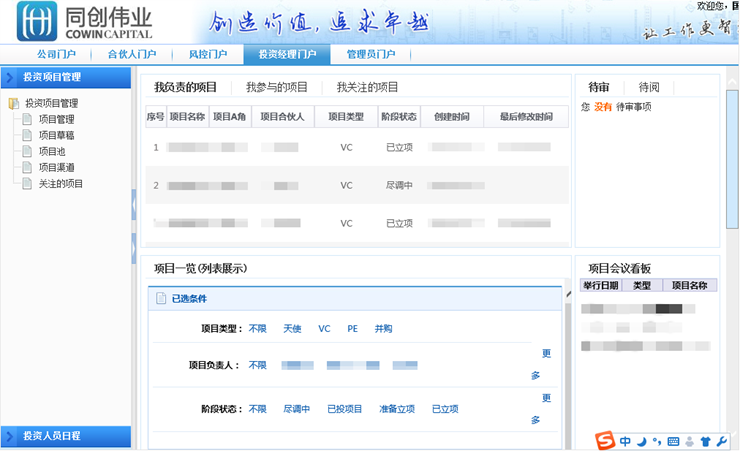Screen dimensions: 740x451
Task: Toggle Chinese/English mode in Sogou IME bar
Action: coord(624,441)
